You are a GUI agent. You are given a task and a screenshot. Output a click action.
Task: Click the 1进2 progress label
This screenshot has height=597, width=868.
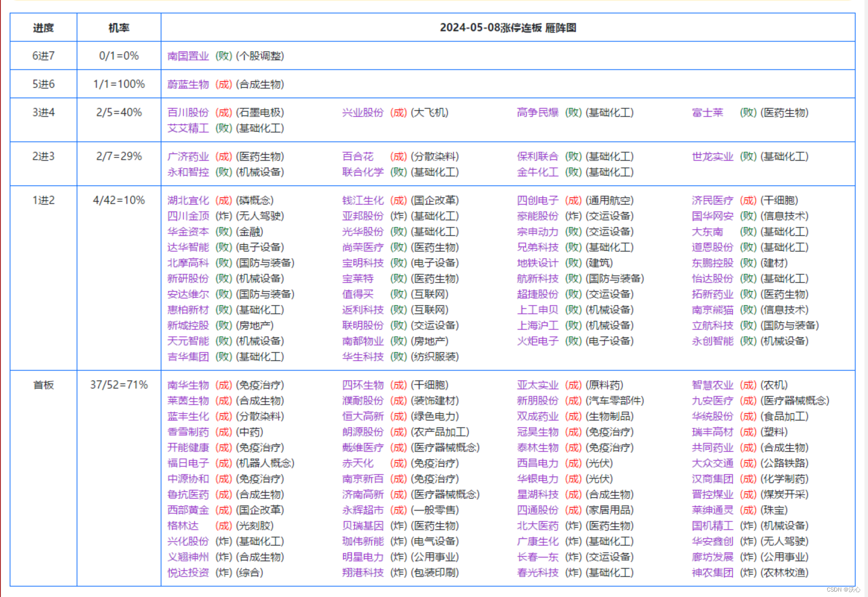[x=44, y=200]
